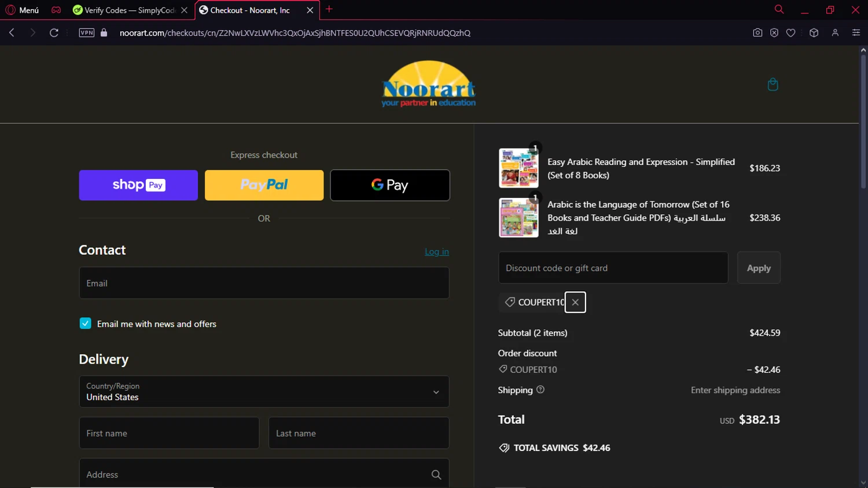This screenshot has width=868, height=488.
Task: Expand the Country/Region dropdown
Action: point(264,391)
